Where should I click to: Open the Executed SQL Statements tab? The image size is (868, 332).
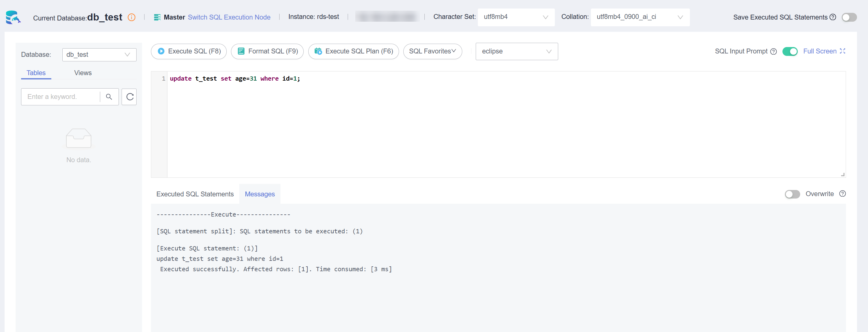tap(195, 194)
